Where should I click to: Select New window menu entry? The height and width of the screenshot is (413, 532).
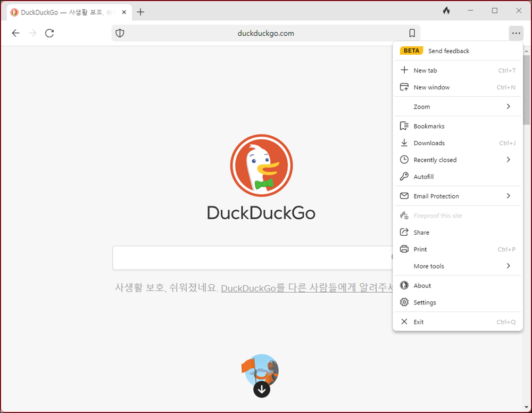pyautogui.click(x=458, y=87)
